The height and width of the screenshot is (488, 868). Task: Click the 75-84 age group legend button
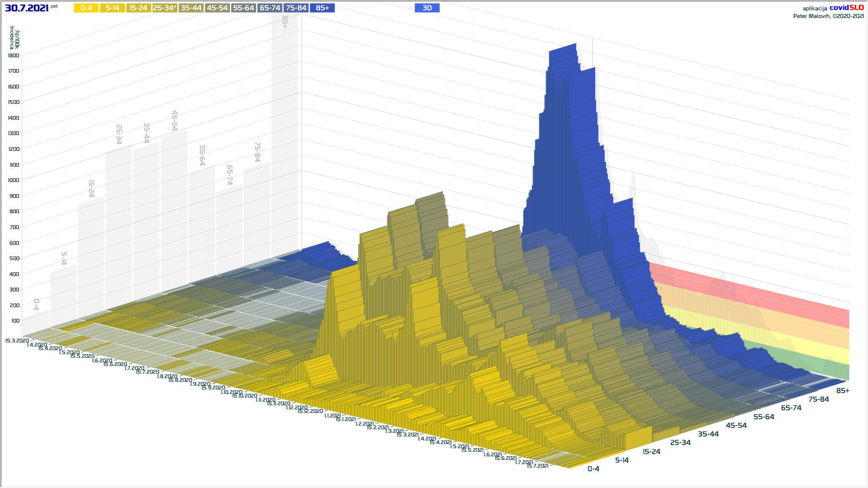click(x=296, y=8)
